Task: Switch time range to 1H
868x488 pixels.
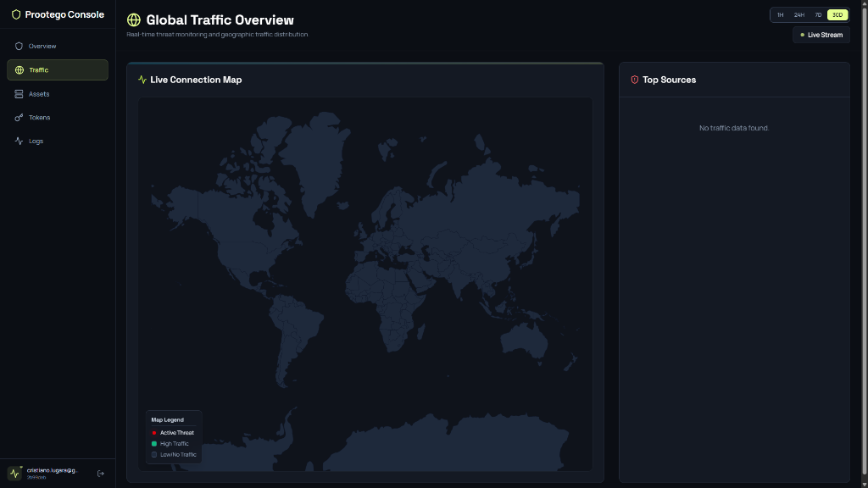Action: pyautogui.click(x=780, y=15)
